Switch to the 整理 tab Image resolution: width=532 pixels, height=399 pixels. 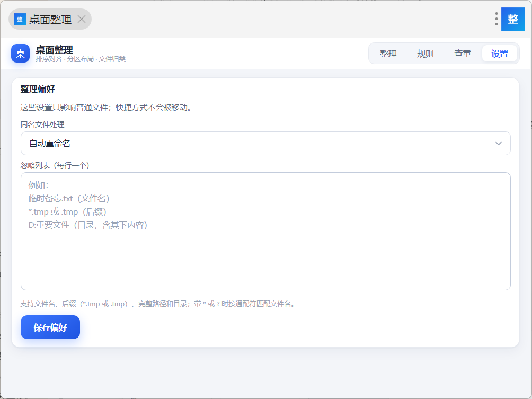click(388, 54)
